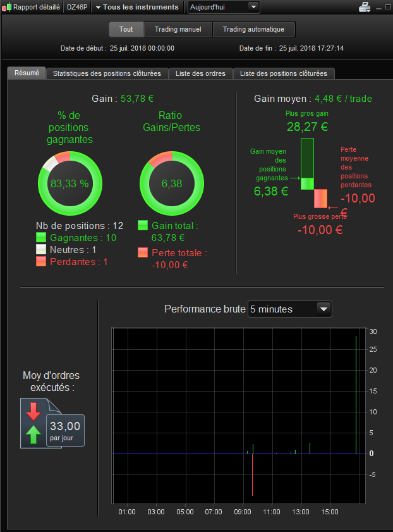393x532 pixels.
Task: Switch to Trading manuel filter
Action: (178, 29)
